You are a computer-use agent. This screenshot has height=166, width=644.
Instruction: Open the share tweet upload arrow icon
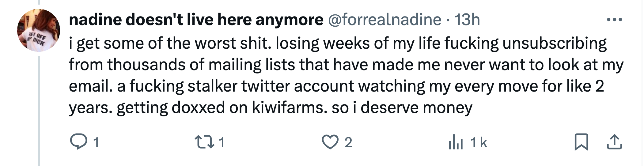(x=614, y=142)
